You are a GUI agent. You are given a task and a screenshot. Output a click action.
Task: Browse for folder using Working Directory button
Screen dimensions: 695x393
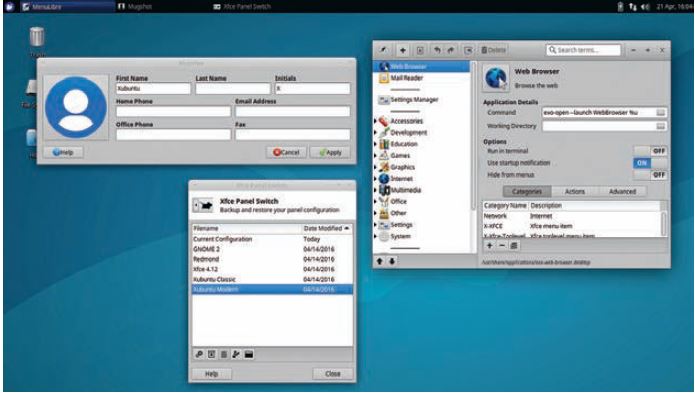(660, 126)
